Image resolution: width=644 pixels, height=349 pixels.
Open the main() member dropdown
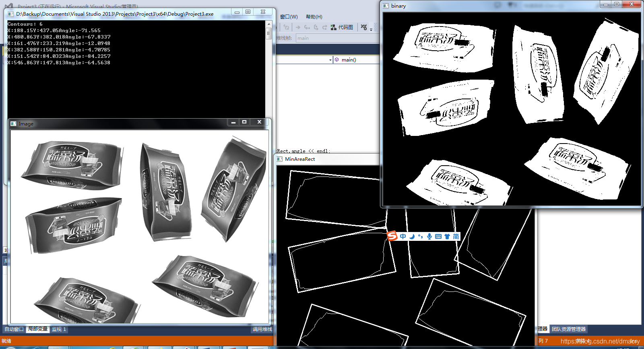[x=357, y=60]
